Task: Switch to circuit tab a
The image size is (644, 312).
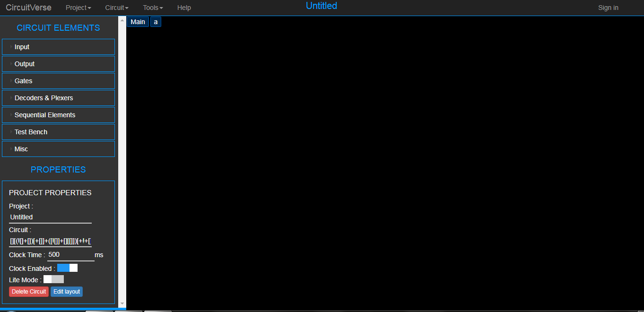Action: (x=156, y=22)
